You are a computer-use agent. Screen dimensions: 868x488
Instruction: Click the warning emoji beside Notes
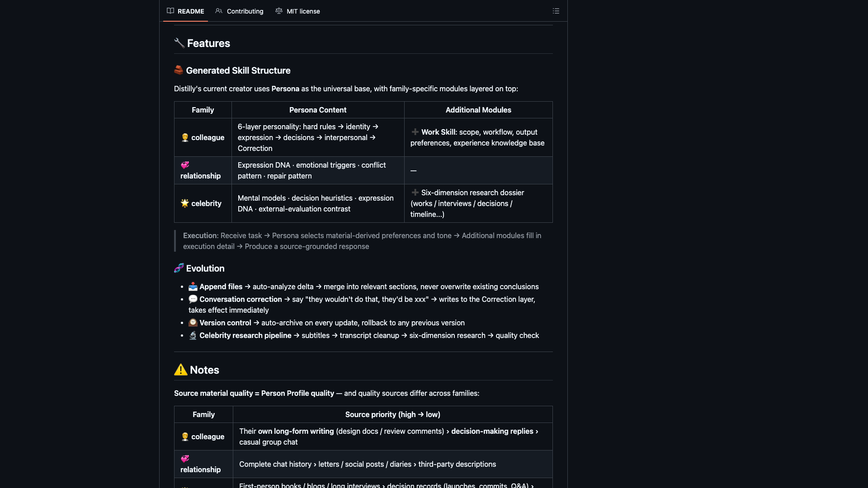coord(180,370)
